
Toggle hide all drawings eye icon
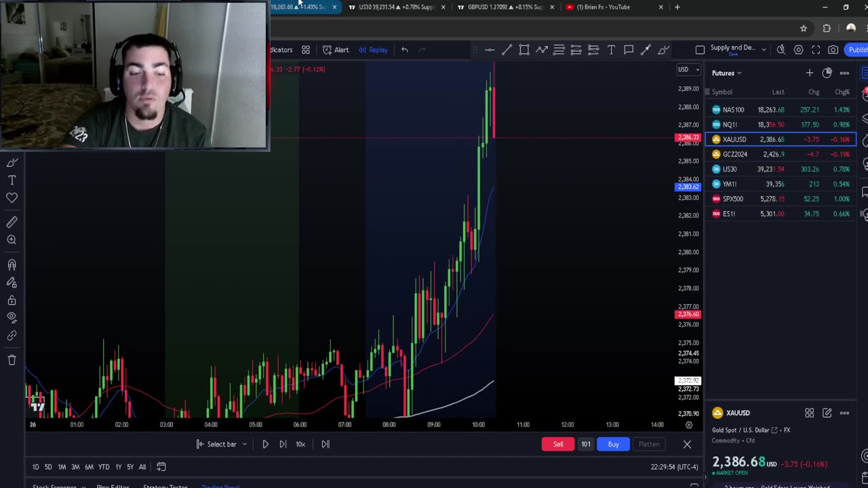click(x=12, y=318)
